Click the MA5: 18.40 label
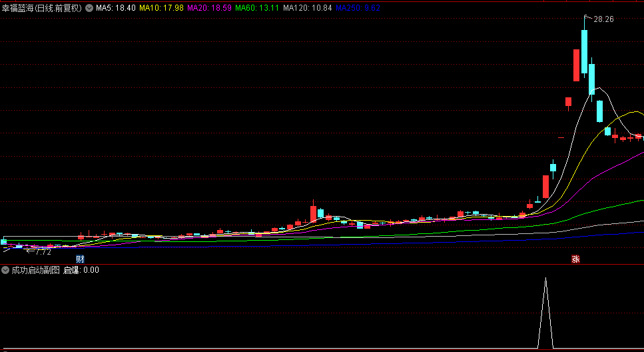Viewport: 644px width, 352px height. [x=116, y=8]
